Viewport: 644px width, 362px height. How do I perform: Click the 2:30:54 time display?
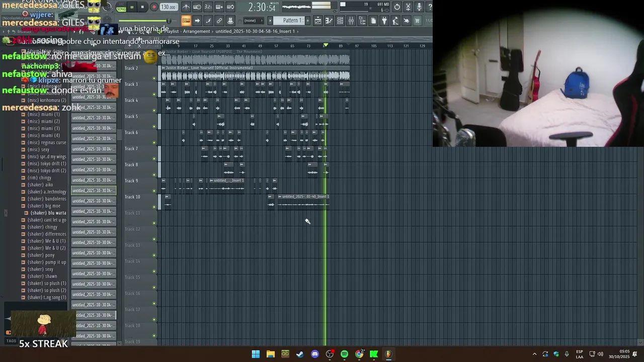(262, 7)
